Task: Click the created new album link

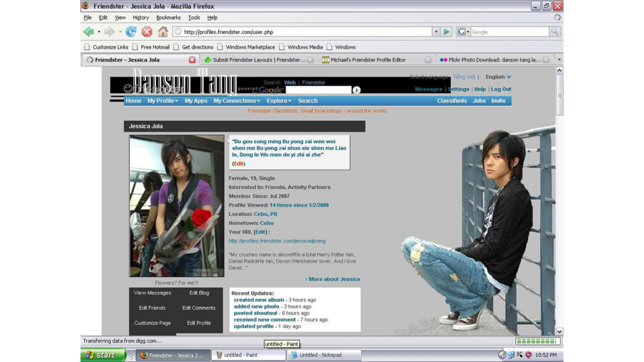Action: [x=258, y=300]
